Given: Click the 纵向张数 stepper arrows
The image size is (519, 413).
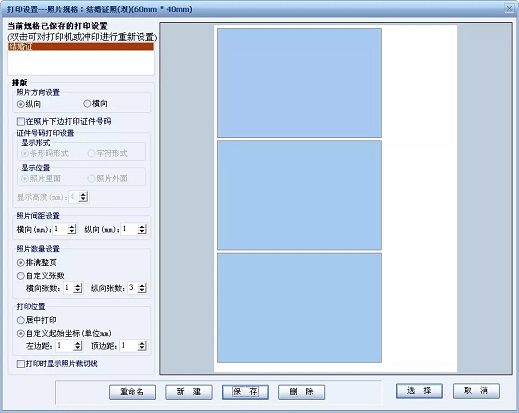Looking at the screenshot, I should point(142,288).
